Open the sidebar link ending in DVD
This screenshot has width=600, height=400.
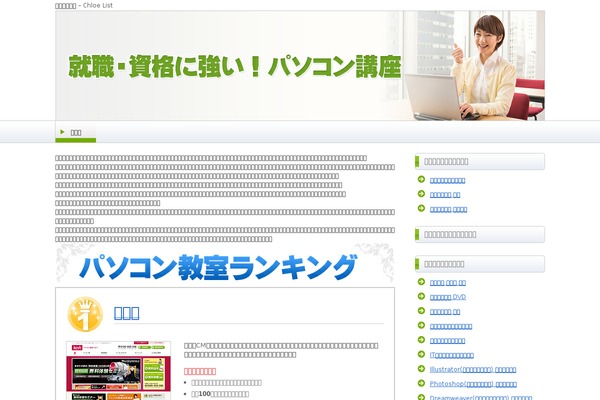[448, 297]
